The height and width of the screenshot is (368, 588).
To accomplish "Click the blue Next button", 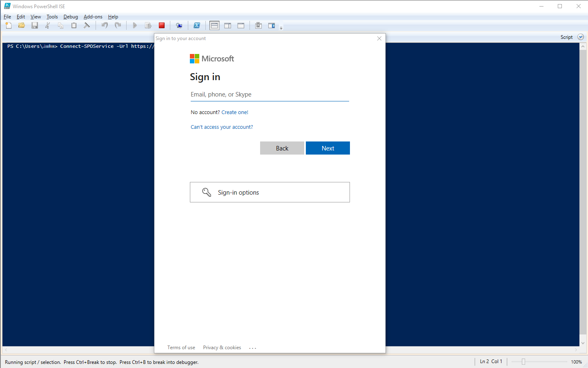I will click(327, 148).
